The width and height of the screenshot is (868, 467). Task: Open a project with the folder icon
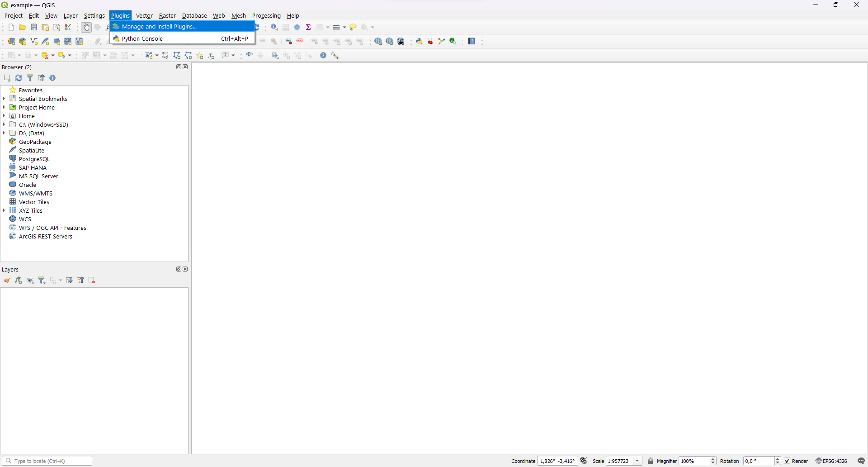pyautogui.click(x=23, y=27)
